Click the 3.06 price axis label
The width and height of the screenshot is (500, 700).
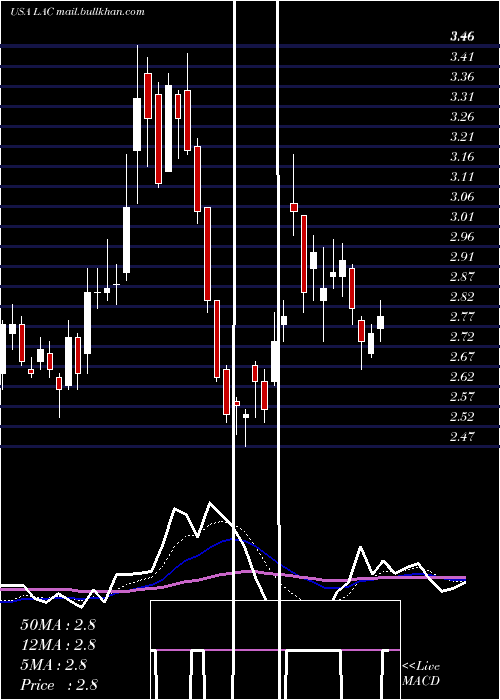(x=462, y=197)
